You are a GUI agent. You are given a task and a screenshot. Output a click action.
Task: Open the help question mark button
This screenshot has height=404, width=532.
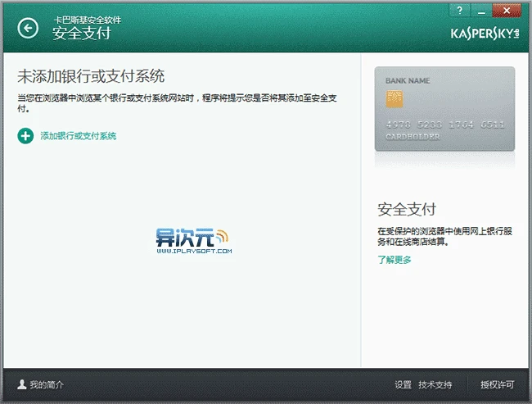coord(459,10)
